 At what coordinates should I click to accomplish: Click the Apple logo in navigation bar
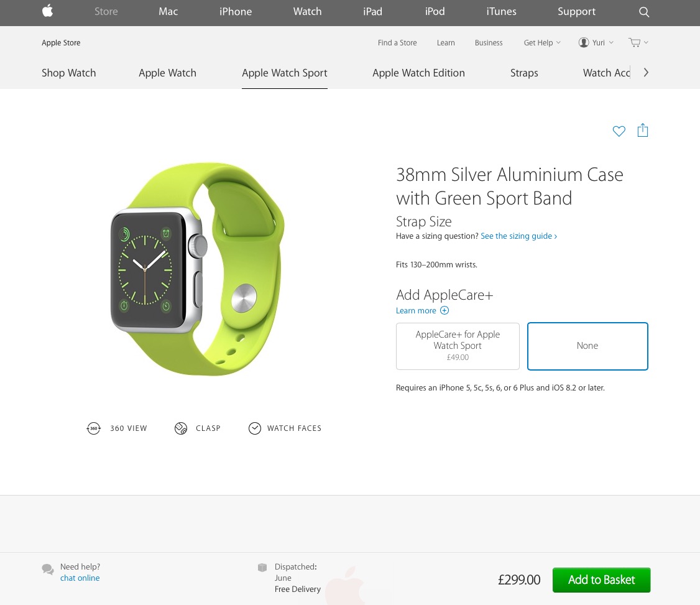(48, 11)
